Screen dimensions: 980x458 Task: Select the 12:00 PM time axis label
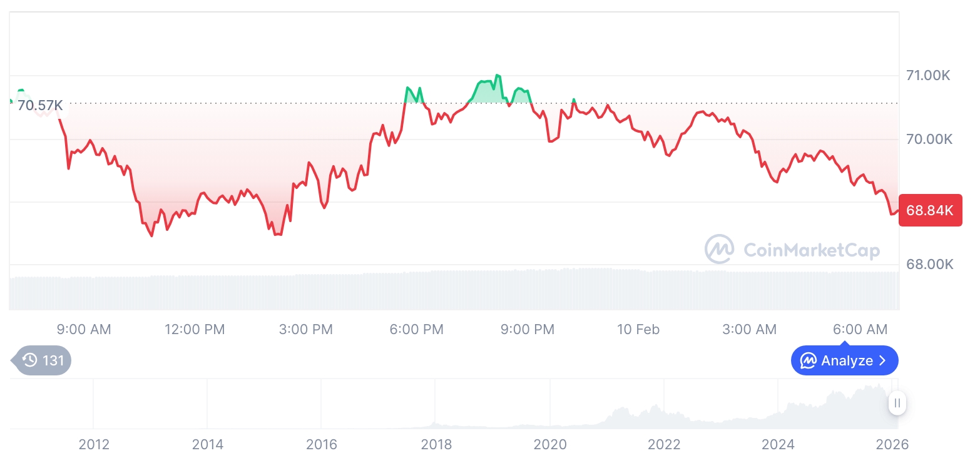[195, 329]
